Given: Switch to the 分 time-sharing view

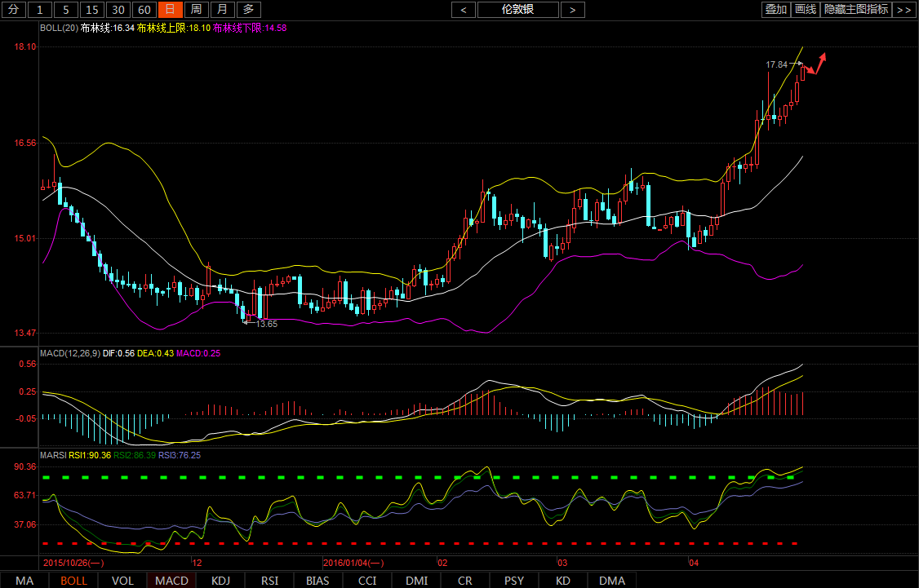Looking at the screenshot, I should click(13, 10).
